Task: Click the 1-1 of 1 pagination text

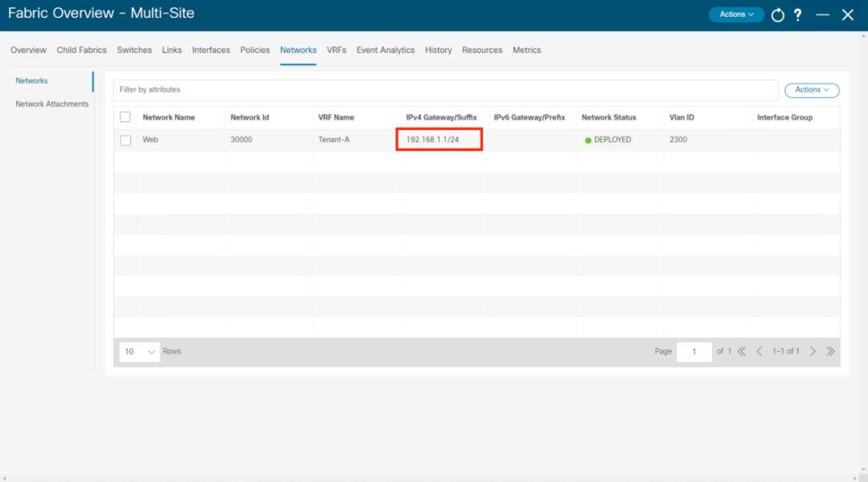Action: tap(785, 351)
